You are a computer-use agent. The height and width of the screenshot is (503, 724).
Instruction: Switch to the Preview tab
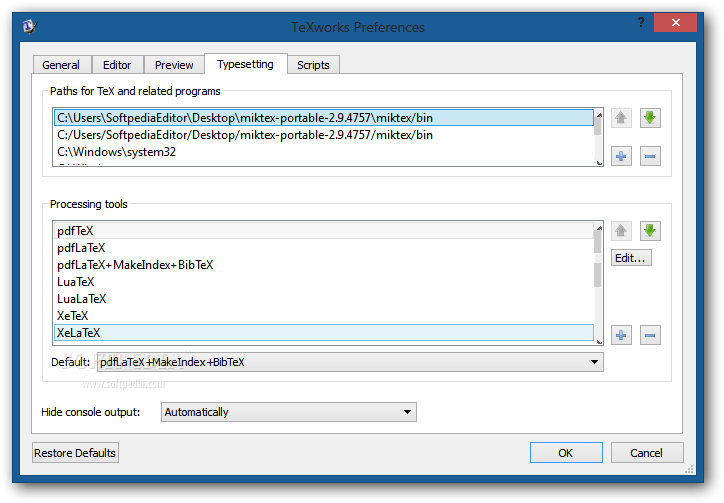point(174,65)
